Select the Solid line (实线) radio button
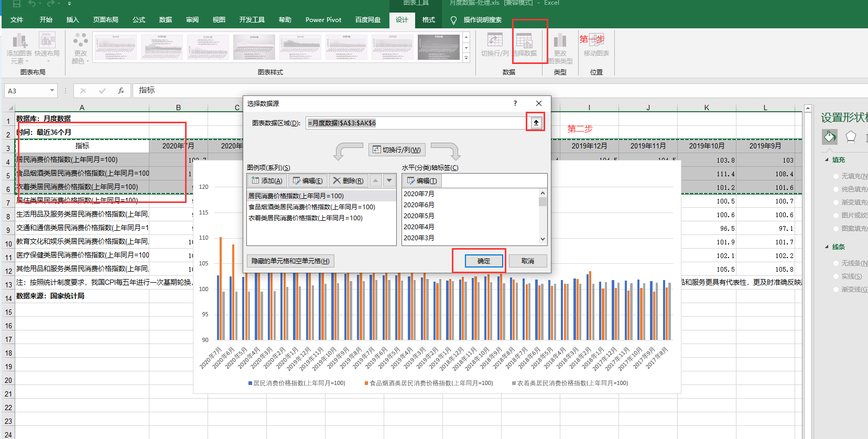Image resolution: width=868 pixels, height=439 pixels. tap(837, 276)
